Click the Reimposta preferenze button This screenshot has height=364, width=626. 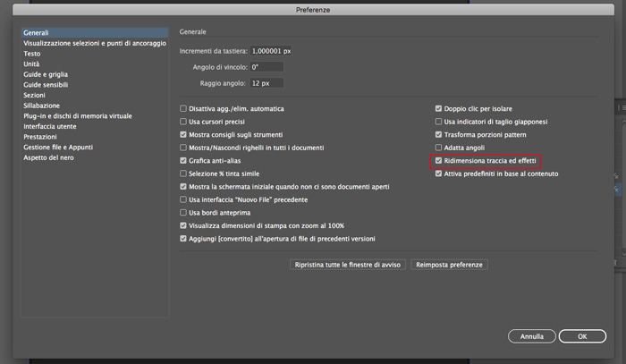449,265
